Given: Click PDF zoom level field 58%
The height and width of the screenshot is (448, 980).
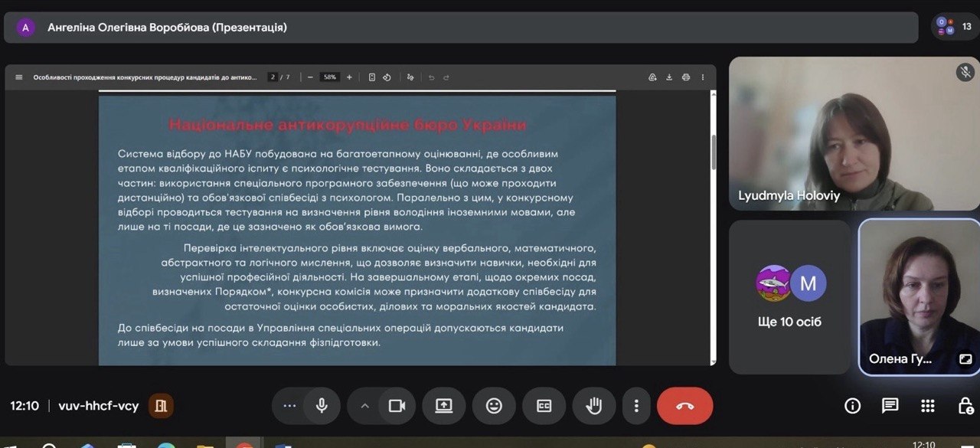Looking at the screenshot, I should (x=330, y=77).
